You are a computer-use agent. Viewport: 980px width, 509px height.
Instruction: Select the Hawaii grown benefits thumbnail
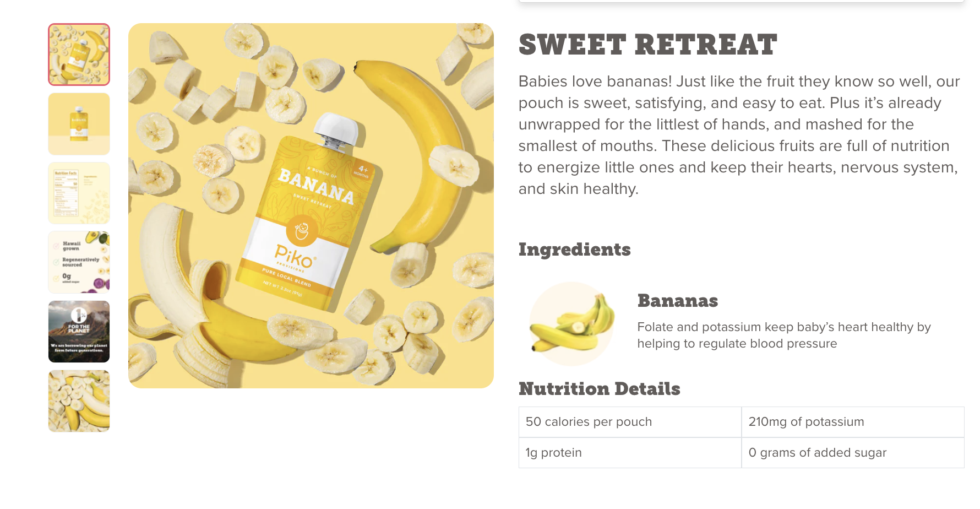click(79, 262)
